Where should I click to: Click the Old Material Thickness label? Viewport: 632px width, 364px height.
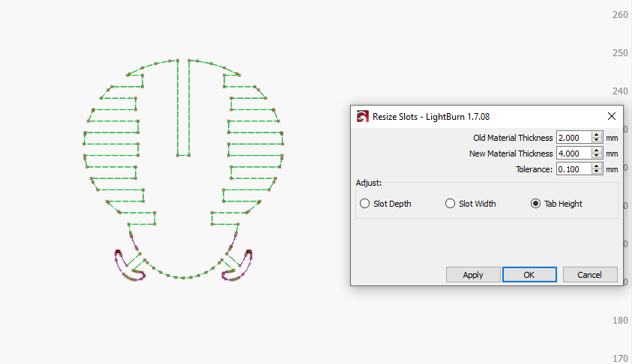pyautogui.click(x=513, y=138)
